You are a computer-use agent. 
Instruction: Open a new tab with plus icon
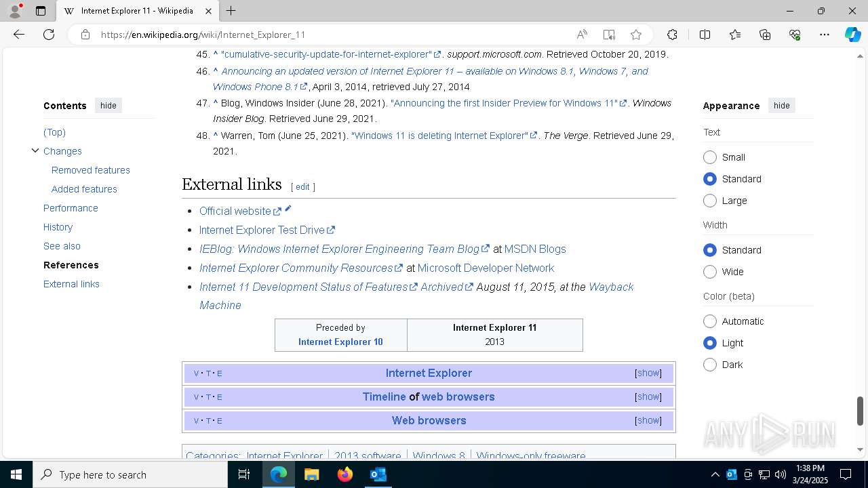point(231,11)
